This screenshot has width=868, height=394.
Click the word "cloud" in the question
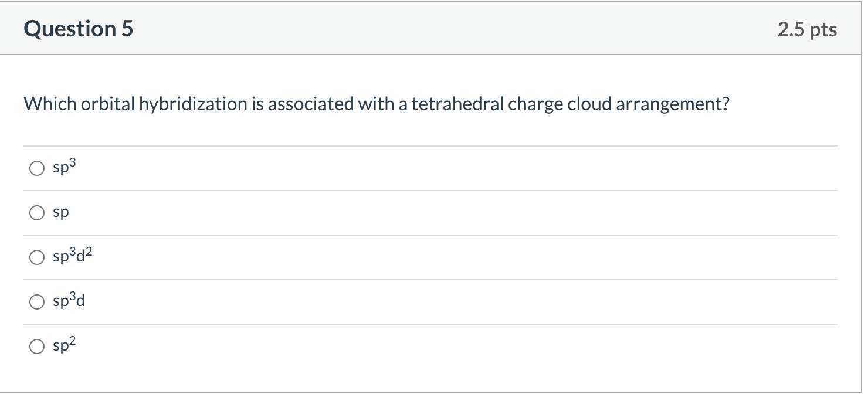[589, 104]
